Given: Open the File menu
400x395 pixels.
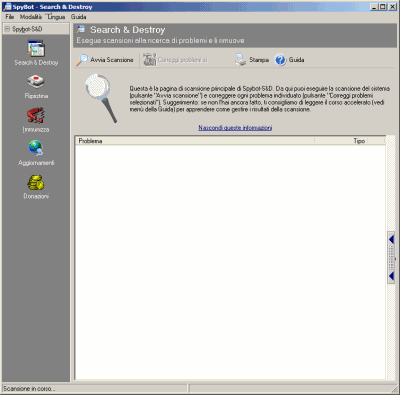Looking at the screenshot, I should point(10,17).
